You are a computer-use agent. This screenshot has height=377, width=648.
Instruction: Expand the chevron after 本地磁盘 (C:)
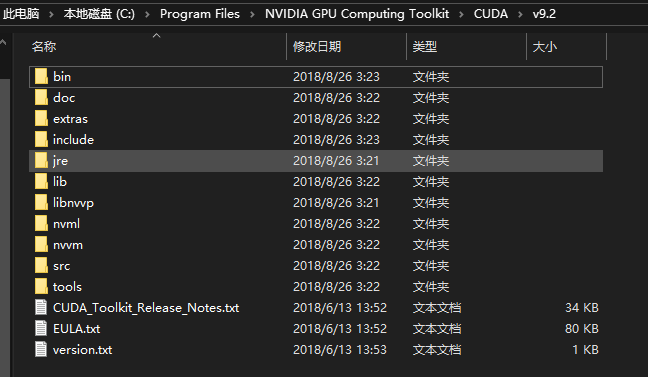point(148,14)
